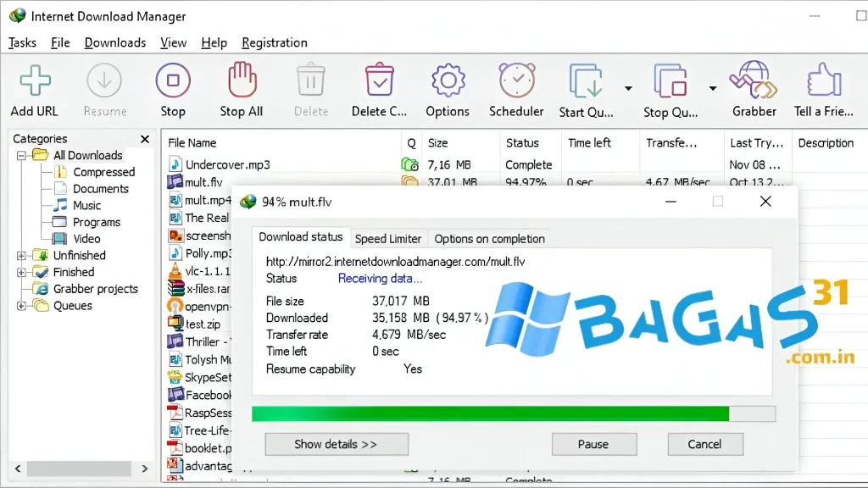Select the Grabber projects item
This screenshot has width=868, height=488.
[x=95, y=289]
